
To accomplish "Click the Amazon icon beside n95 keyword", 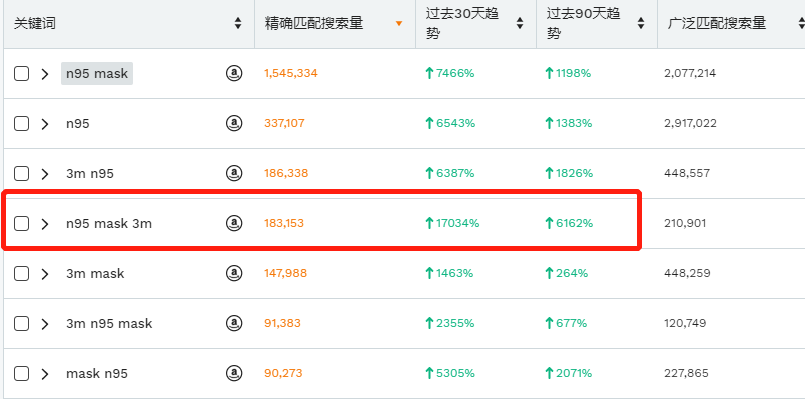I will (x=234, y=123).
